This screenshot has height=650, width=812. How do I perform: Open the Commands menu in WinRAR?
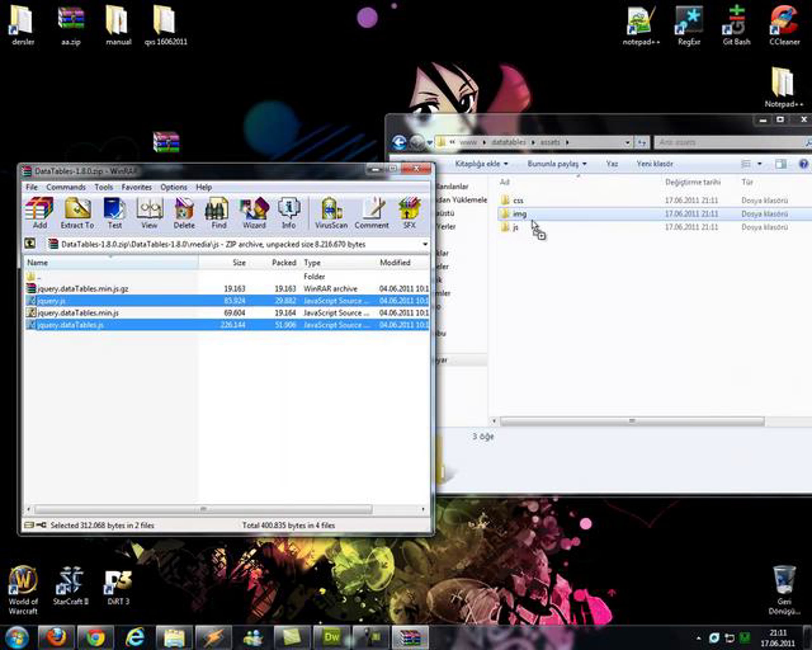click(x=66, y=187)
